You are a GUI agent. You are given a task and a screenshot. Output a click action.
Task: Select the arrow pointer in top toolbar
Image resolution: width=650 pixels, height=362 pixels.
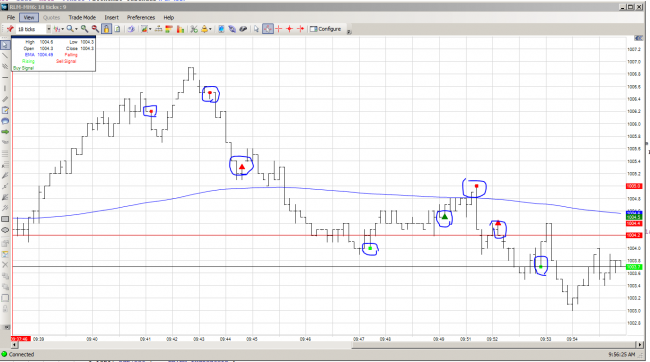coord(256,29)
